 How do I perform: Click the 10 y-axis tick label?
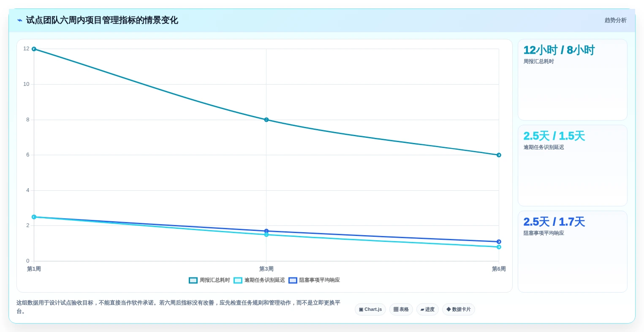(x=27, y=85)
